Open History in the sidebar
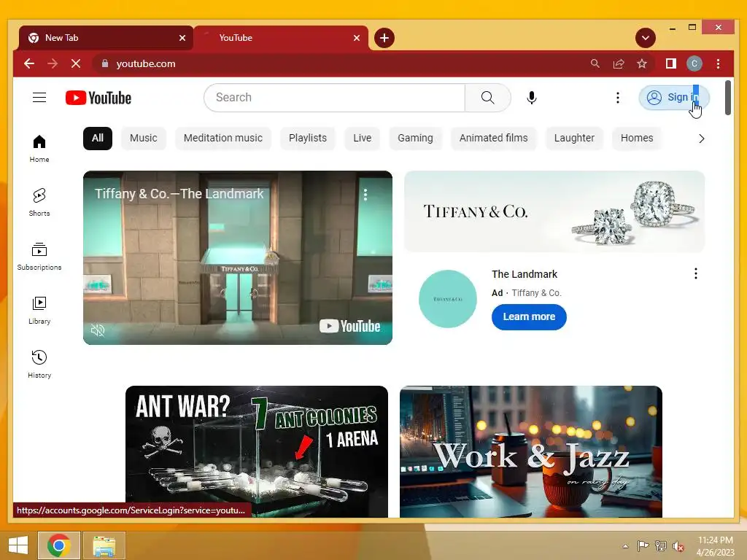 (x=39, y=365)
